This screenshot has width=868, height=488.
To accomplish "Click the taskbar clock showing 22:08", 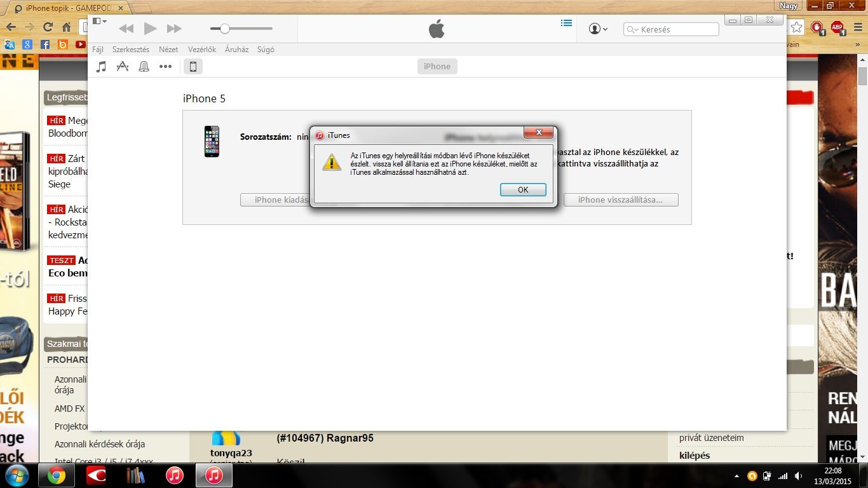I will tap(832, 475).
